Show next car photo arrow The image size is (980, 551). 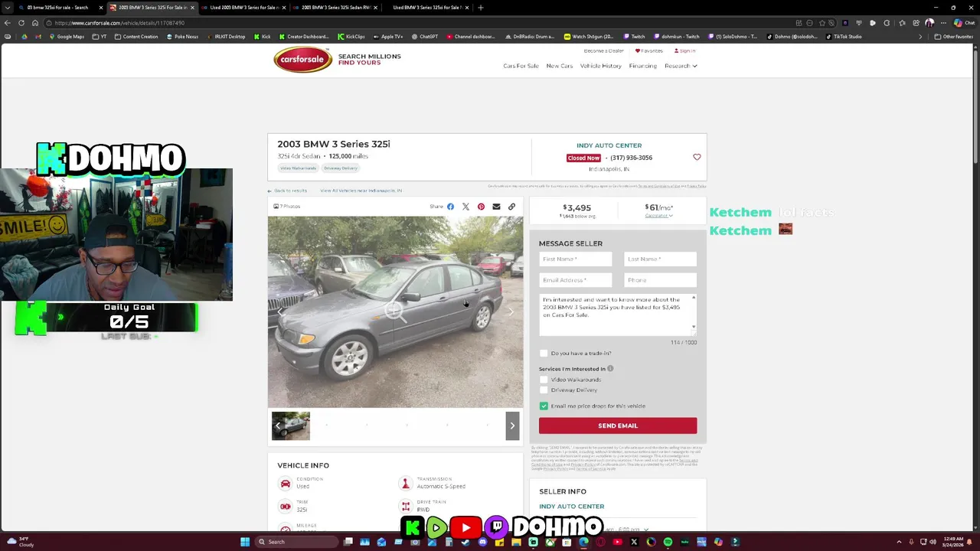tap(511, 311)
